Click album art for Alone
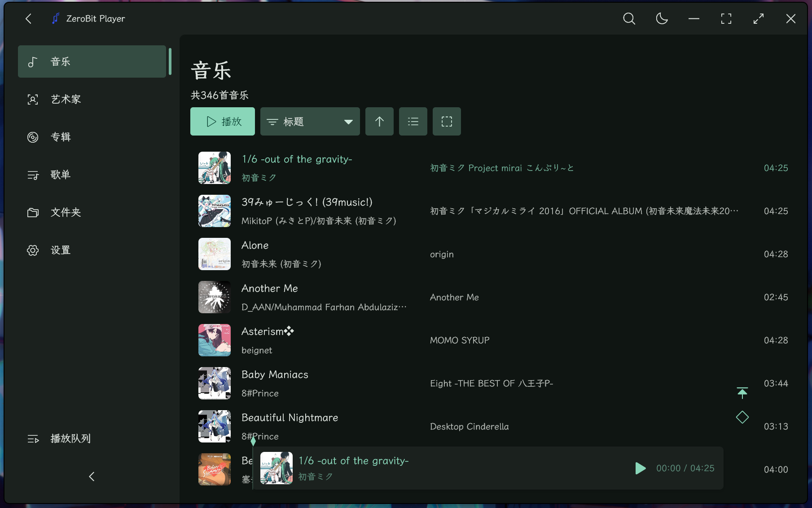Screen dimensions: 812x508 tap(215, 254)
